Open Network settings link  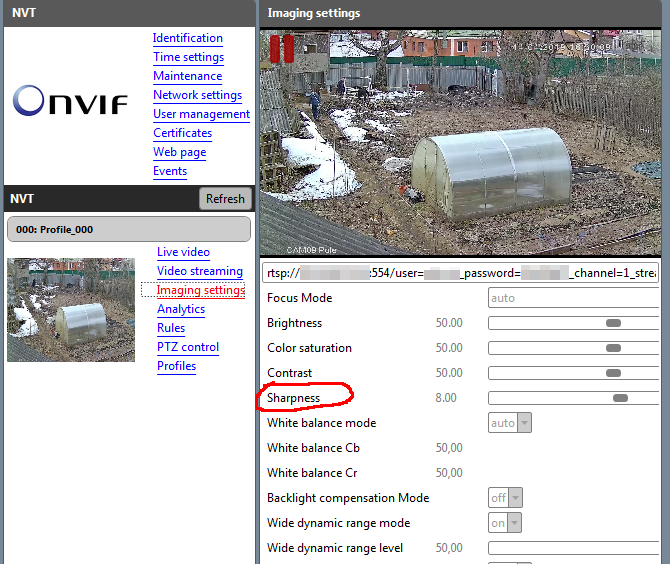(197, 95)
